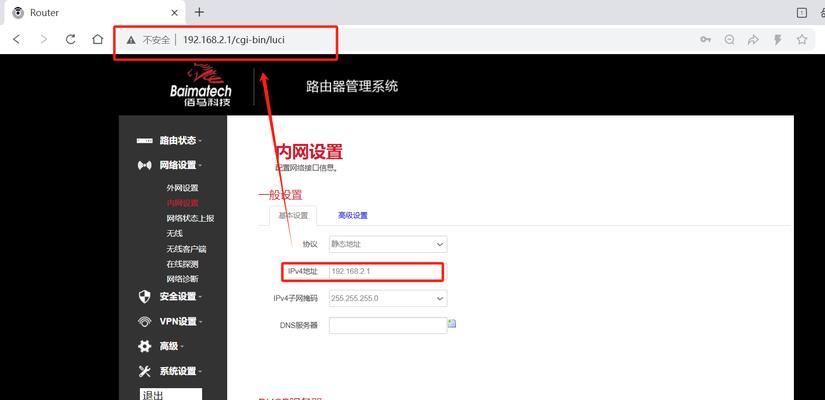This screenshot has height=400, width=825.
Task: Open the 协议 protocol dropdown
Action: tap(388, 244)
